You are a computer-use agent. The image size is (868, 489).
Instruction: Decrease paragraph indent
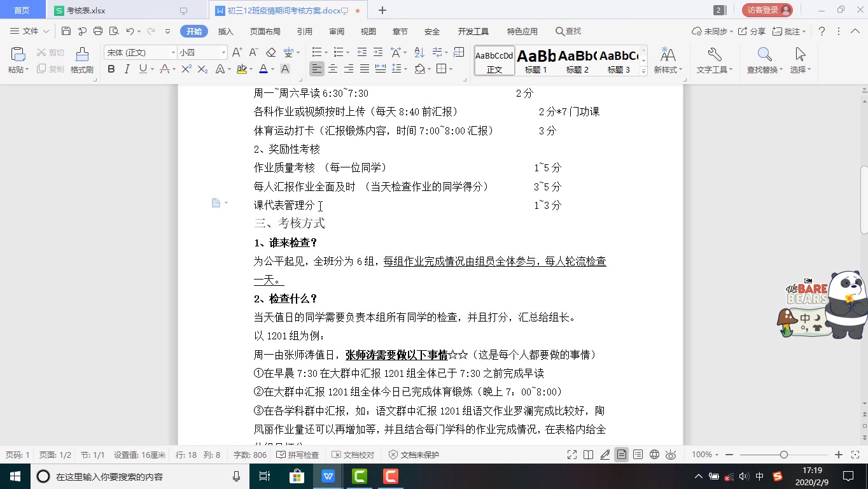362,52
